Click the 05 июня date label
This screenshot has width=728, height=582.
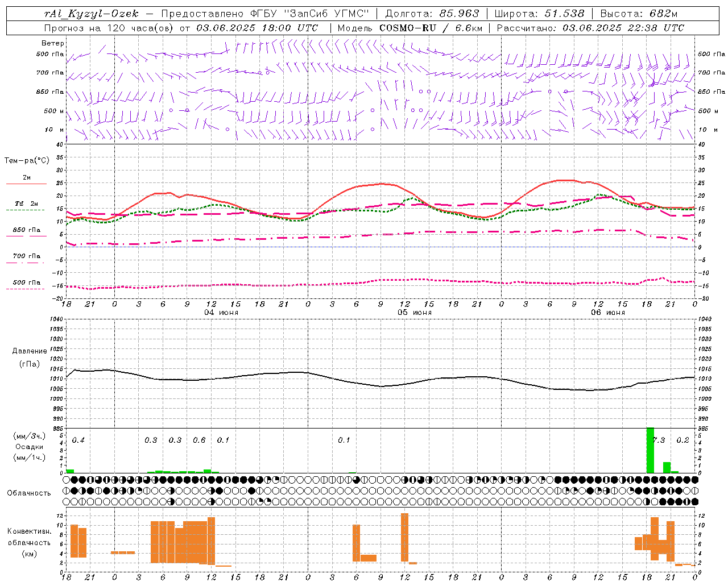click(415, 312)
